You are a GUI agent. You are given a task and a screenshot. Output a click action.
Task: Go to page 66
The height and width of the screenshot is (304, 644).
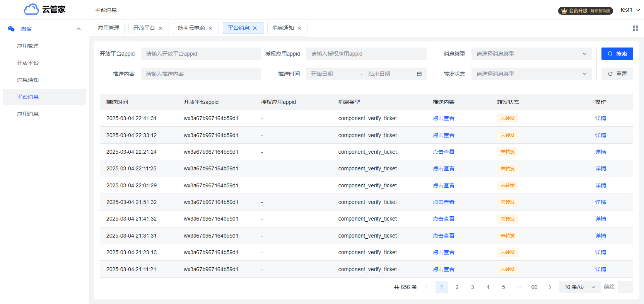[x=535, y=287]
